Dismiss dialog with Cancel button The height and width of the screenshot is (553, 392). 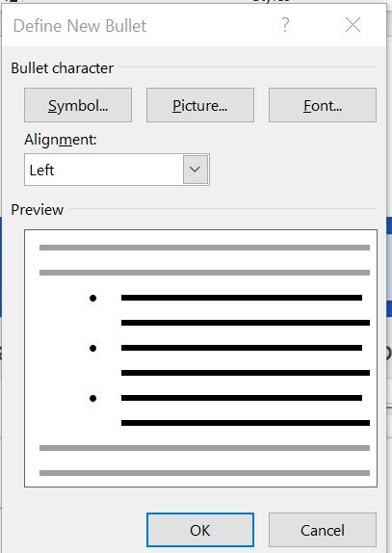pos(323,530)
